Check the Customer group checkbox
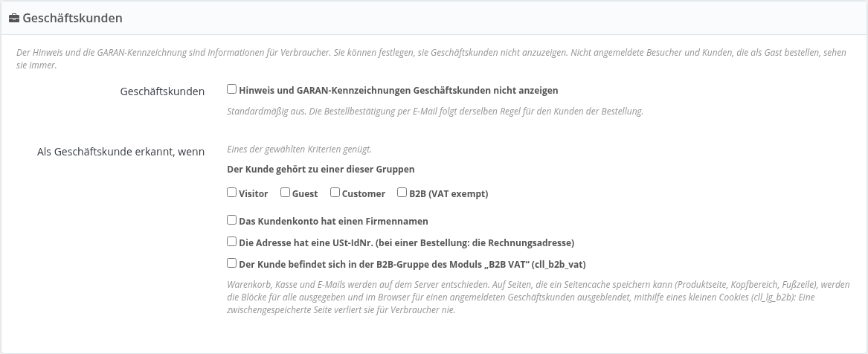Viewport: 868px width, 354px height. pyautogui.click(x=335, y=193)
